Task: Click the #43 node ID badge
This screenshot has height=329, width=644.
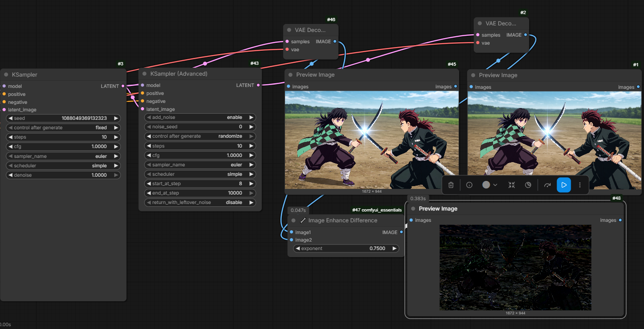Action: pyautogui.click(x=254, y=63)
